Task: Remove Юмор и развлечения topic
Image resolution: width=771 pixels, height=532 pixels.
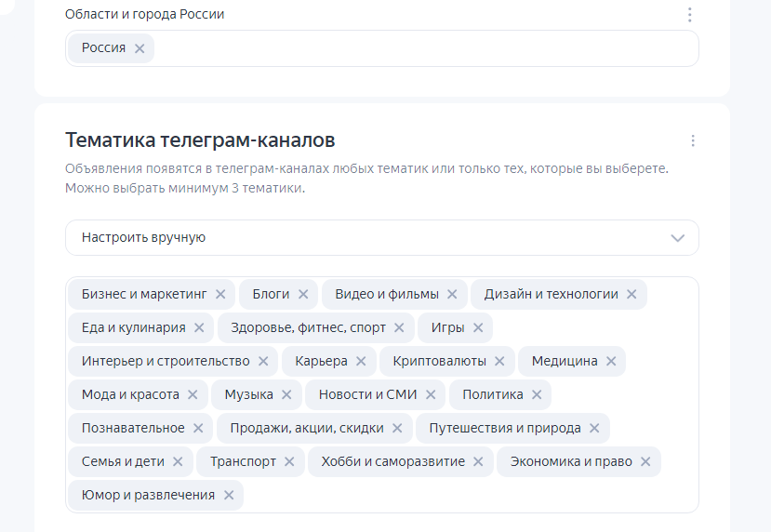Action: (x=229, y=496)
